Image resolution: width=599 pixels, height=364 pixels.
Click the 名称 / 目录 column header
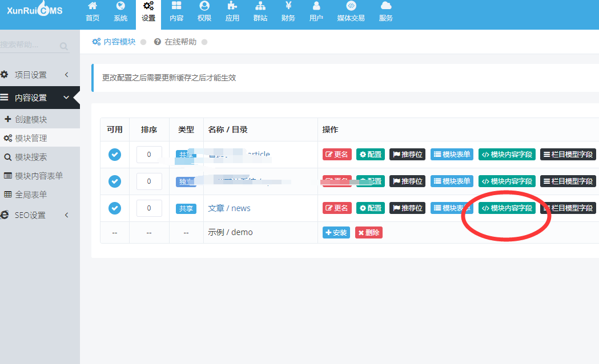pyautogui.click(x=228, y=130)
